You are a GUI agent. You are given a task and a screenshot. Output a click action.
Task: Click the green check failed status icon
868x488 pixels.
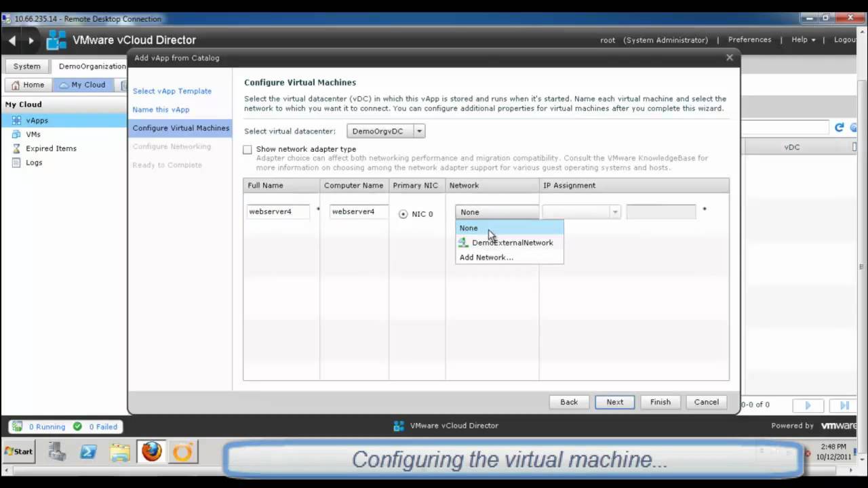(x=77, y=426)
